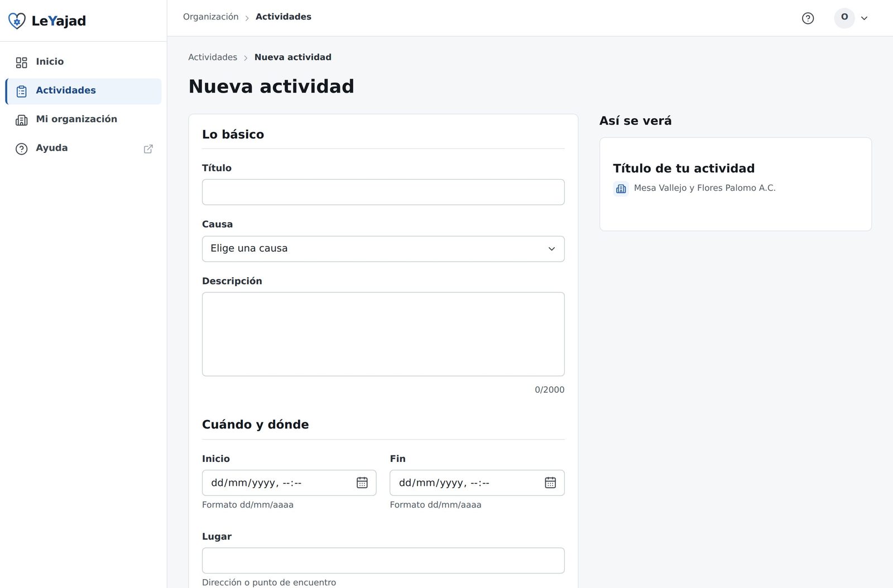Image resolution: width=893 pixels, height=588 pixels.
Task: Click the Cuándo y dónde section heading
Action: coord(255,425)
